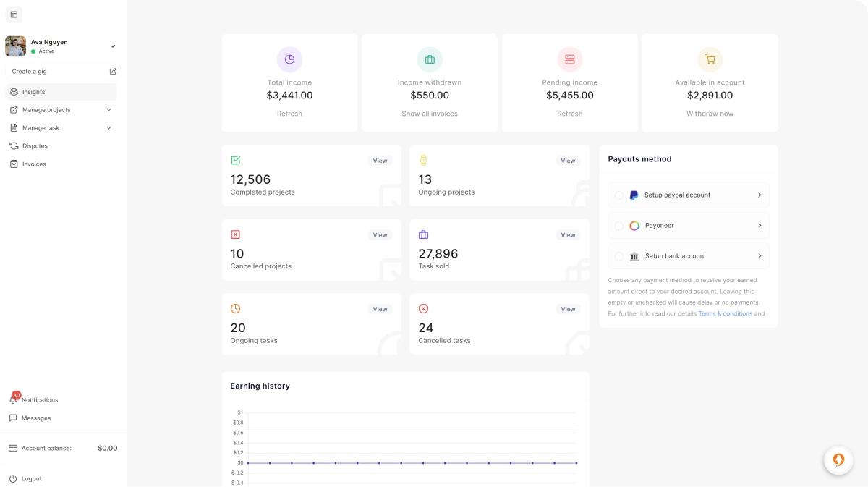The image size is (868, 487).
Task: Open paypal setup via its chevron arrow
Action: point(759,195)
